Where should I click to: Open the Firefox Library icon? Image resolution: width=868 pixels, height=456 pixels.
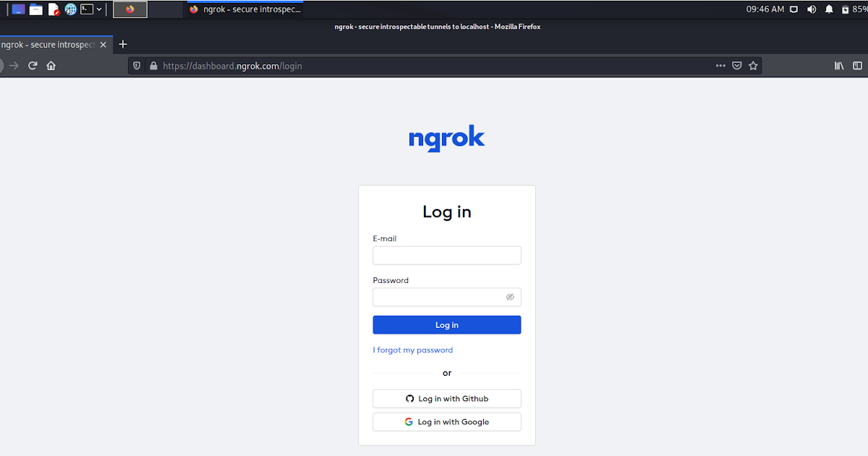(x=838, y=65)
